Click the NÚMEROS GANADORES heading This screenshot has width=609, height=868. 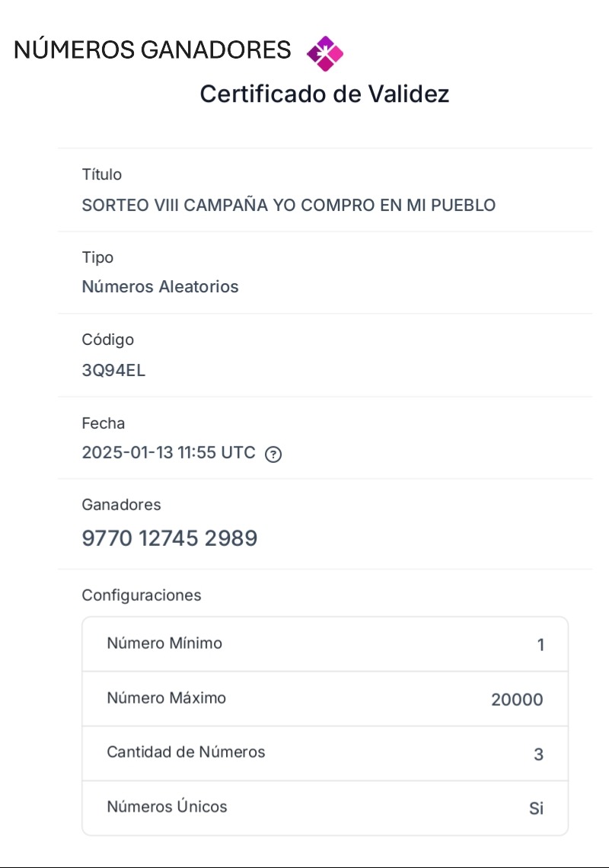[x=152, y=49]
